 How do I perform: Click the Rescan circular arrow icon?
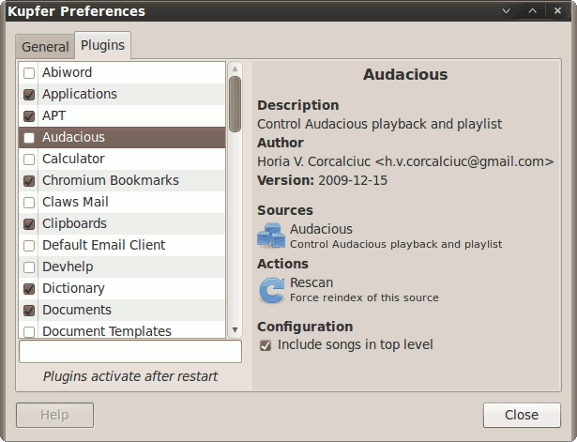[272, 290]
